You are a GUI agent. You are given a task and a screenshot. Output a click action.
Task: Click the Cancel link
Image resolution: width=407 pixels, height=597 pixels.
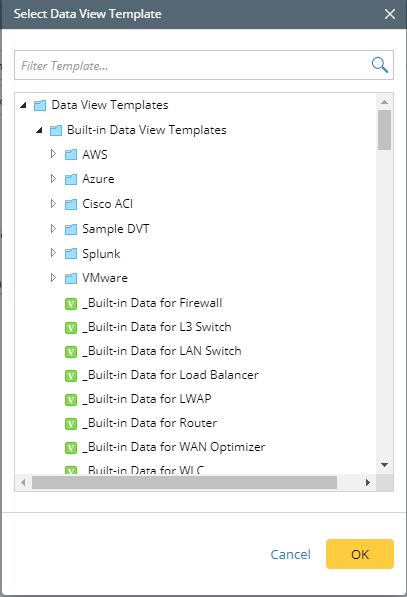point(290,554)
